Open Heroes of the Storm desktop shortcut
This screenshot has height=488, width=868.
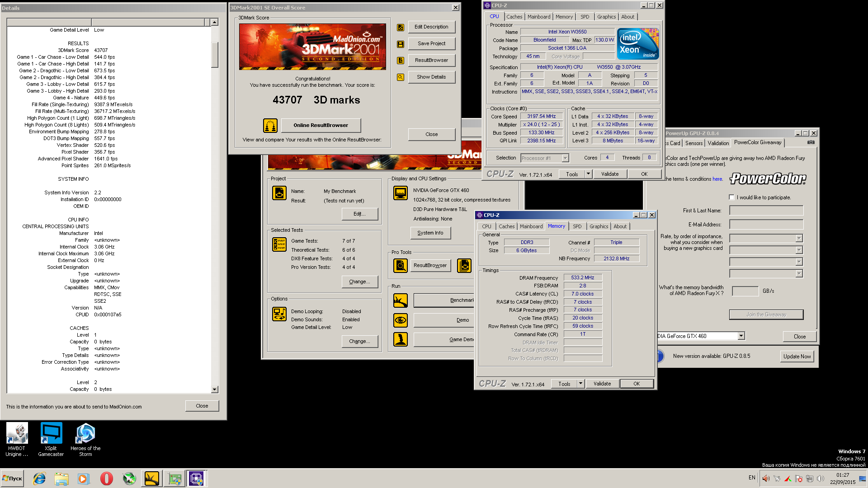[x=85, y=440]
